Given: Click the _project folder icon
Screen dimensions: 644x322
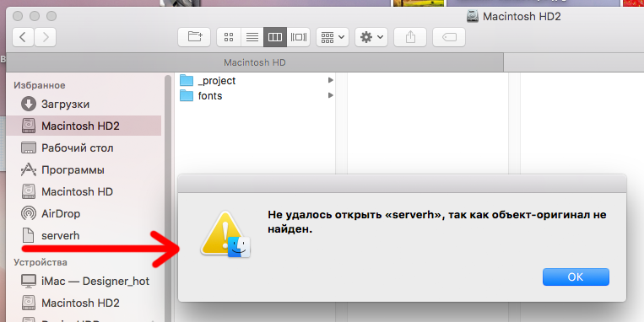Looking at the screenshot, I should pos(187,80).
